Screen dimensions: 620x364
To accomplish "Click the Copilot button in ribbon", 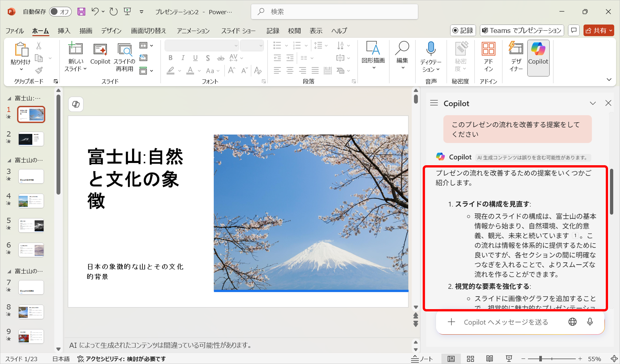I will 538,58.
